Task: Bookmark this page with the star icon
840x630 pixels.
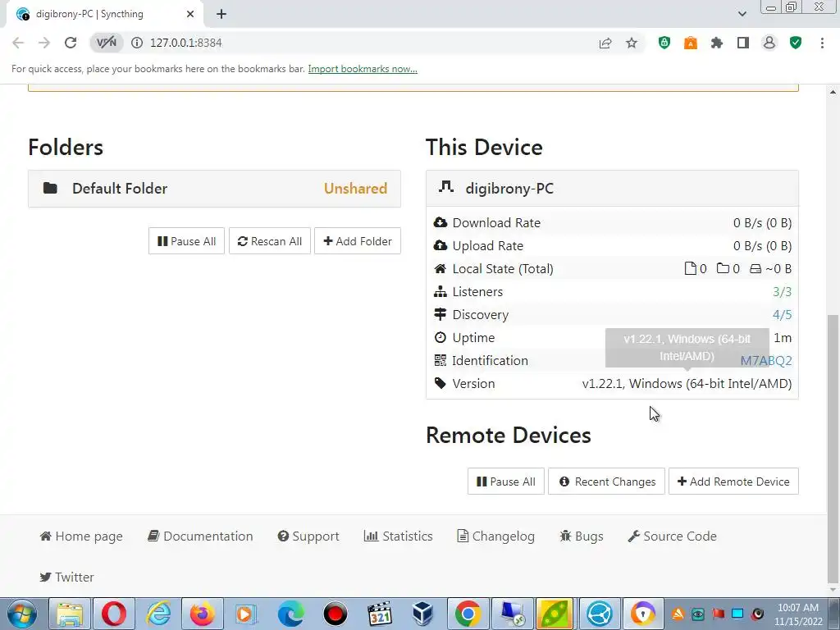Action: tap(632, 43)
